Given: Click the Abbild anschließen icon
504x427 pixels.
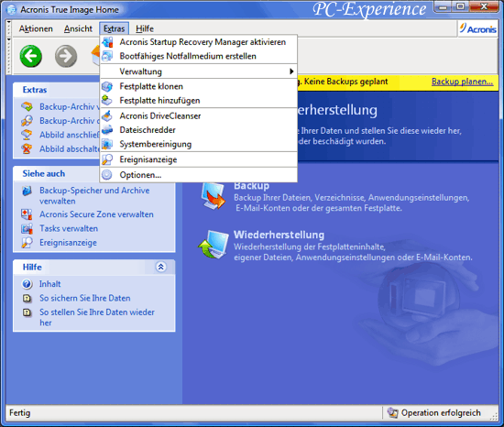Looking at the screenshot, I should [27, 135].
